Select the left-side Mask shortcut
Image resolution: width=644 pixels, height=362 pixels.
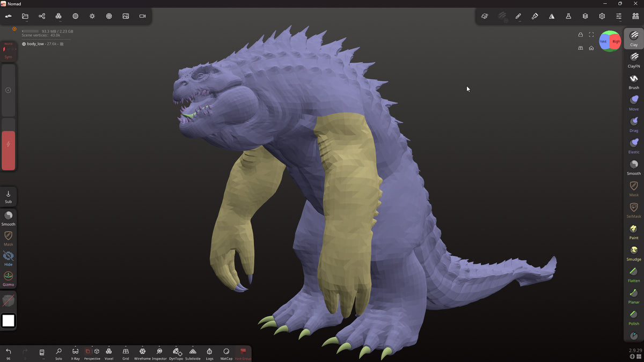tap(8, 238)
